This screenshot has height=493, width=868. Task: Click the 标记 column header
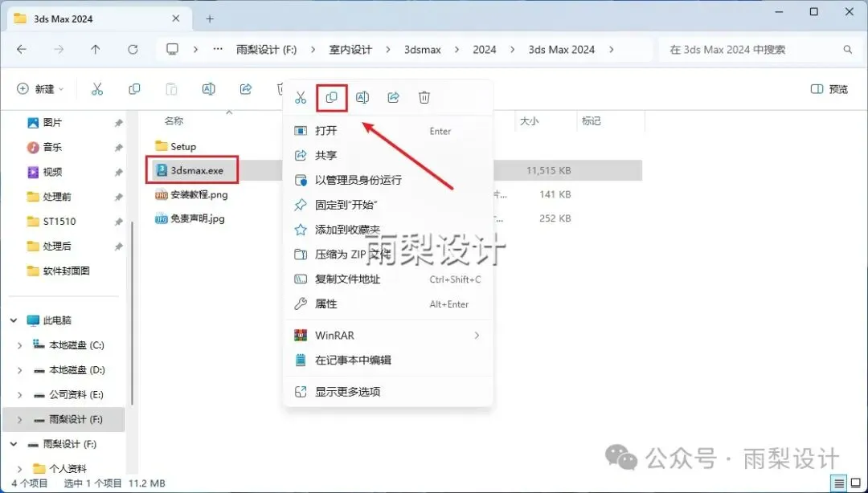591,120
